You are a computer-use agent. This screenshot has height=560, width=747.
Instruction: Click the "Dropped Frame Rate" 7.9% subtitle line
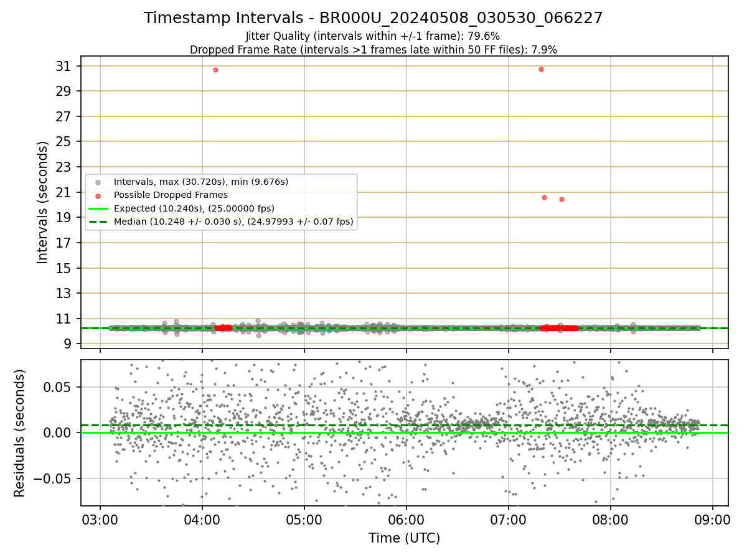pyautogui.click(x=373, y=50)
